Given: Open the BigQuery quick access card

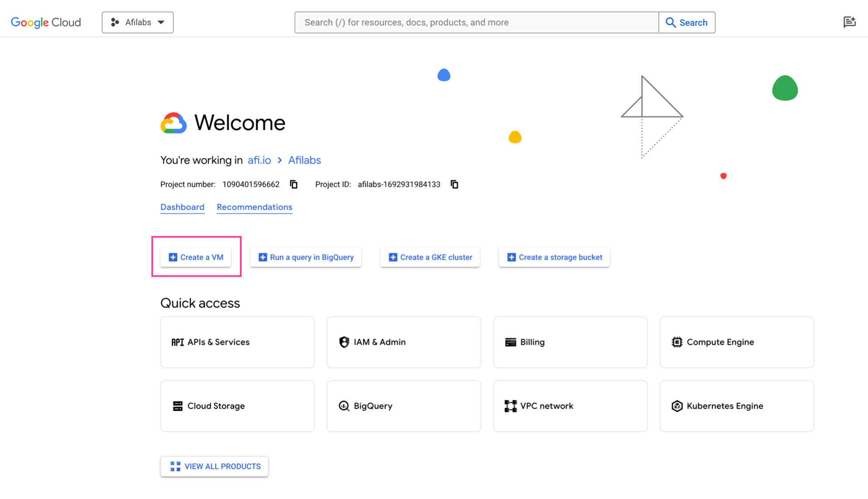Looking at the screenshot, I should coord(403,406).
